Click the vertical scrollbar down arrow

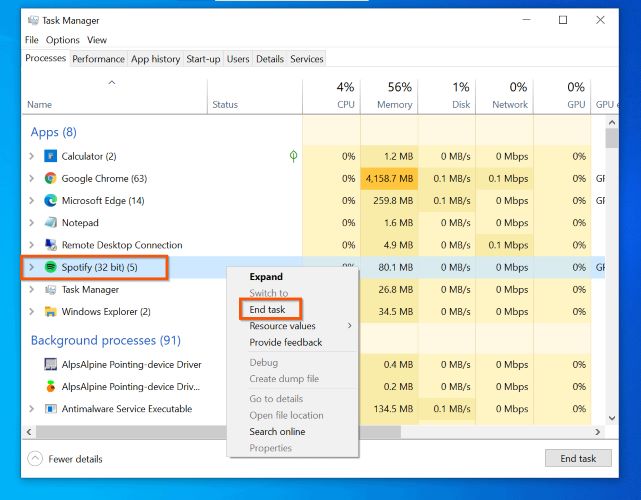click(612, 418)
